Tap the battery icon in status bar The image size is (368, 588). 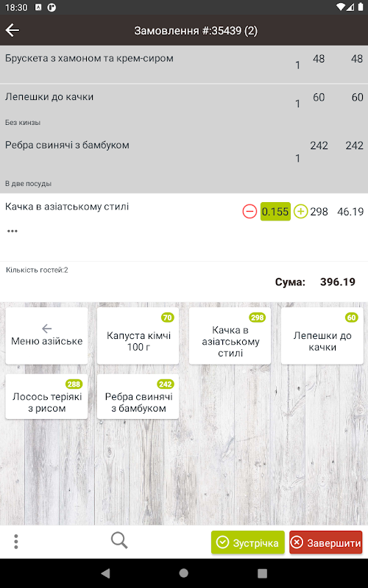tap(361, 7)
